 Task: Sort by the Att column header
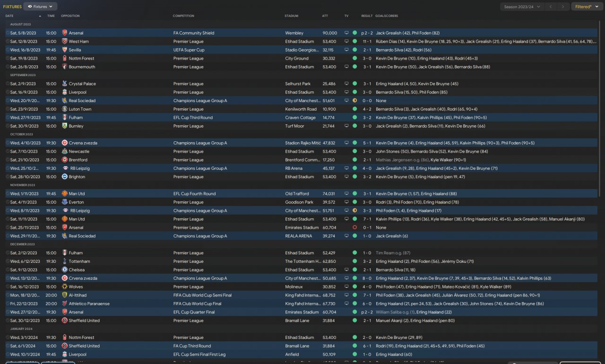pyautogui.click(x=325, y=16)
